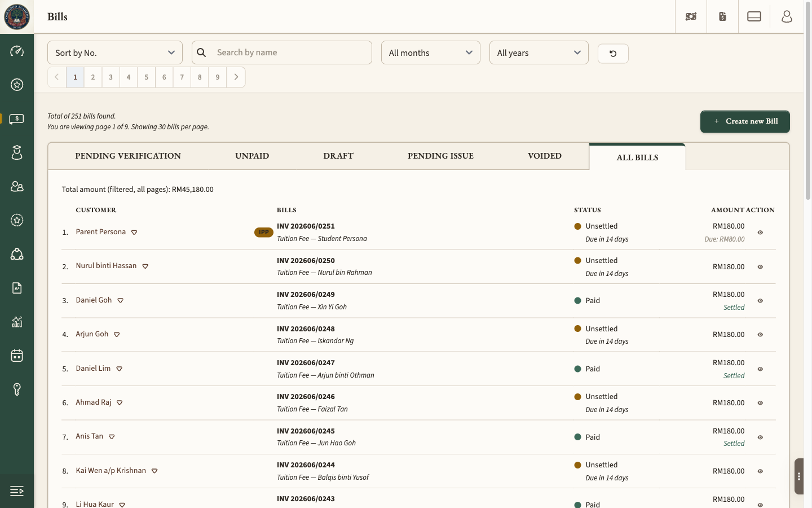
Task: Open the Bills money sidebar icon
Action: tap(17, 119)
